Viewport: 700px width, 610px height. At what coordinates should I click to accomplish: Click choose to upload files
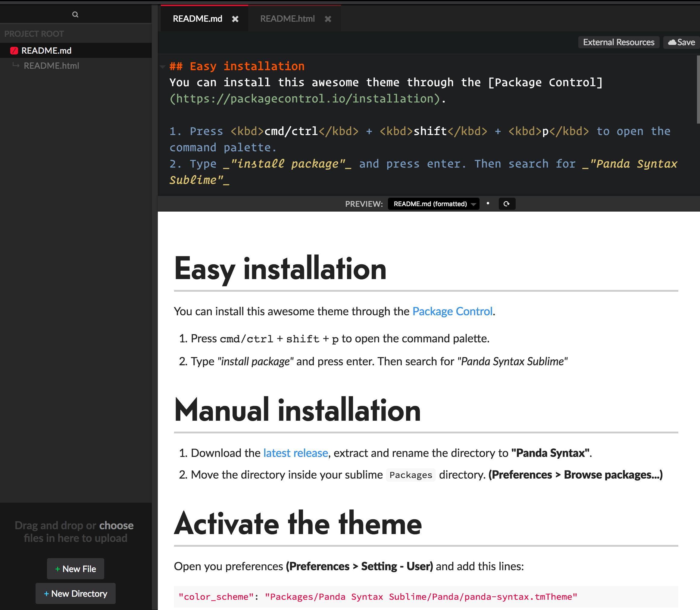point(116,526)
